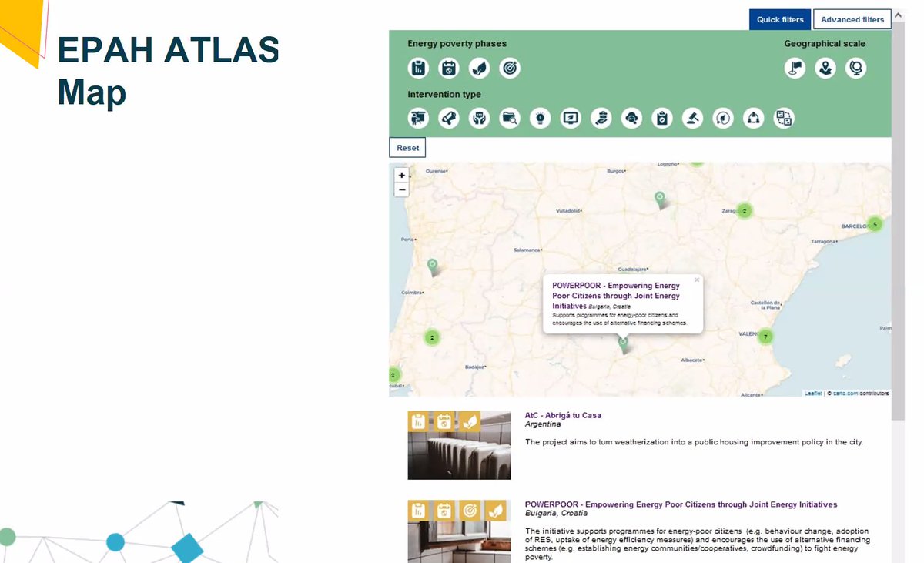Click calendar phase badge on AtC card
This screenshot has width=924, height=563.
click(444, 421)
